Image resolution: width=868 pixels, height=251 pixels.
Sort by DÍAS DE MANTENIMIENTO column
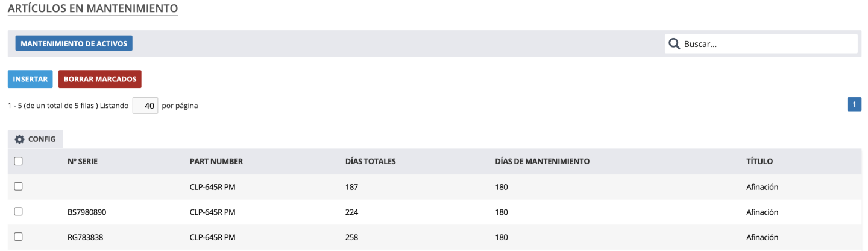(542, 162)
